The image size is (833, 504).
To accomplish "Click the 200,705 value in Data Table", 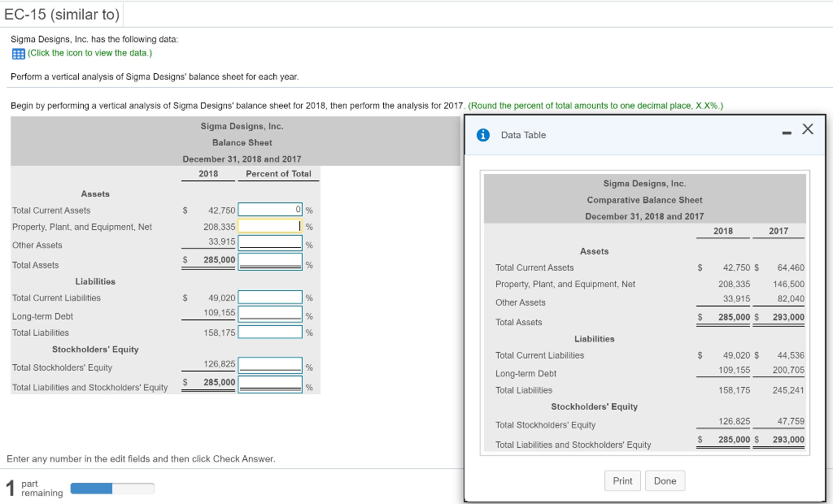I will (x=788, y=370).
